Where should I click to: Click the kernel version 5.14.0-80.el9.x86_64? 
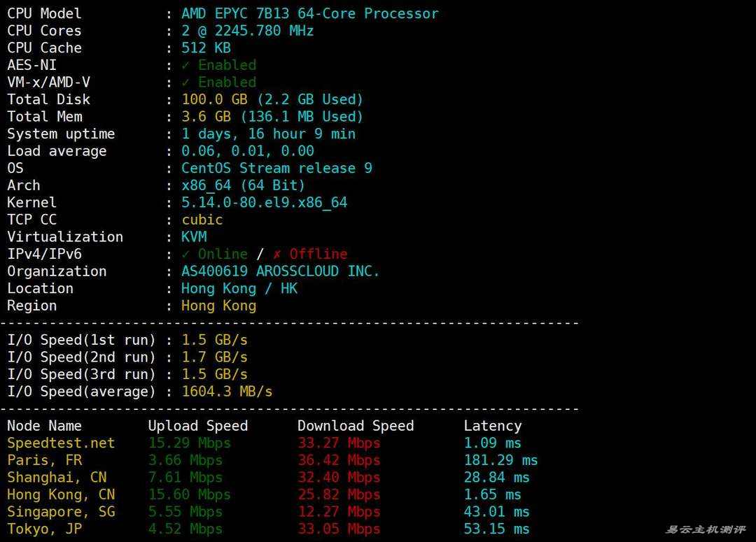tap(264, 202)
